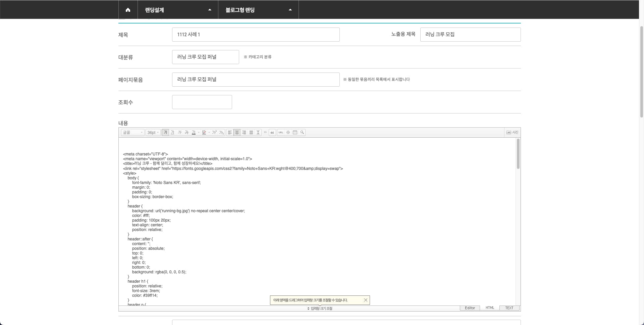The height and width of the screenshot is (325, 644).
Task: Open find and replace in editor
Action: pos(302,133)
